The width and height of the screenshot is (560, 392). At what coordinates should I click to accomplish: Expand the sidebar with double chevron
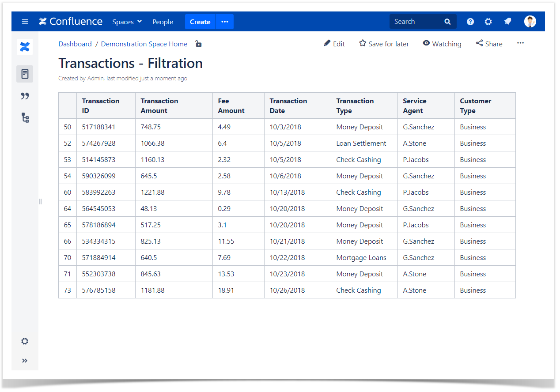click(25, 361)
